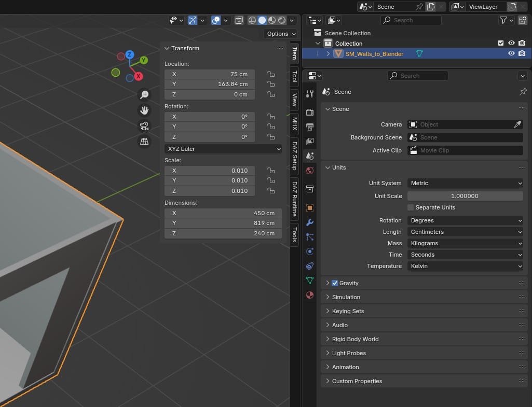The height and width of the screenshot is (407, 532).
Task: Open the Modifiers wrench properties tab
Action: coord(310,222)
